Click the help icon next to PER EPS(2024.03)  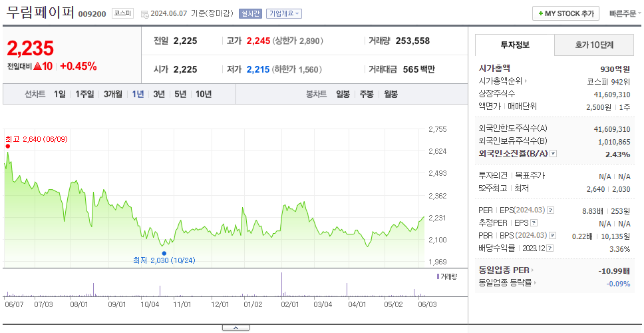tap(551, 210)
